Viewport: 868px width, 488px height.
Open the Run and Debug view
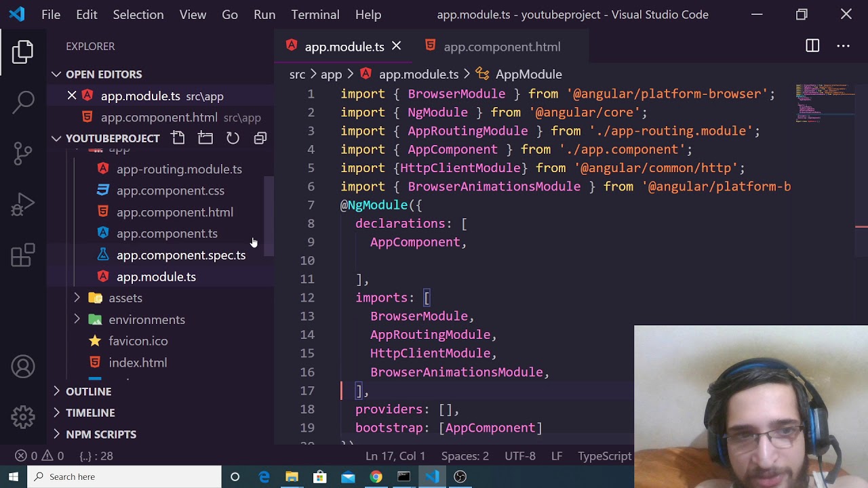pos(23,204)
